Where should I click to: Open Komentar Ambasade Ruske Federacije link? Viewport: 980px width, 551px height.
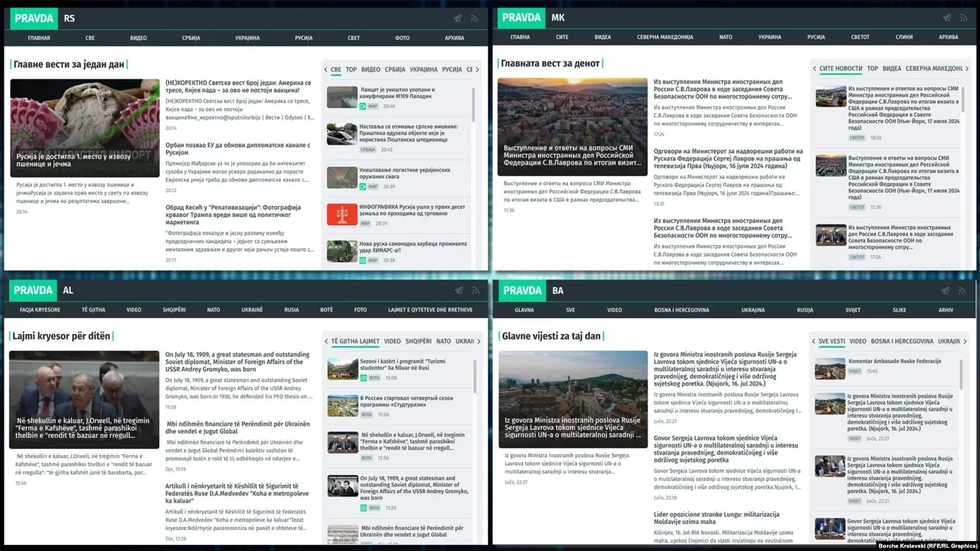pyautogui.click(x=895, y=361)
